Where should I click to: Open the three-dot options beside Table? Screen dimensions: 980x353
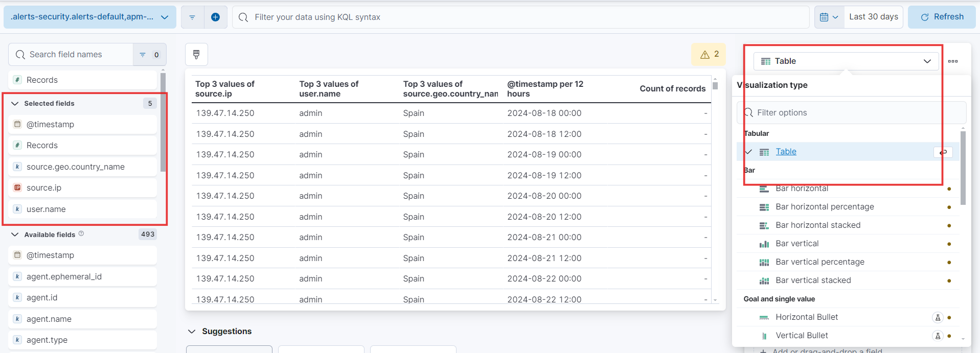pos(953,61)
